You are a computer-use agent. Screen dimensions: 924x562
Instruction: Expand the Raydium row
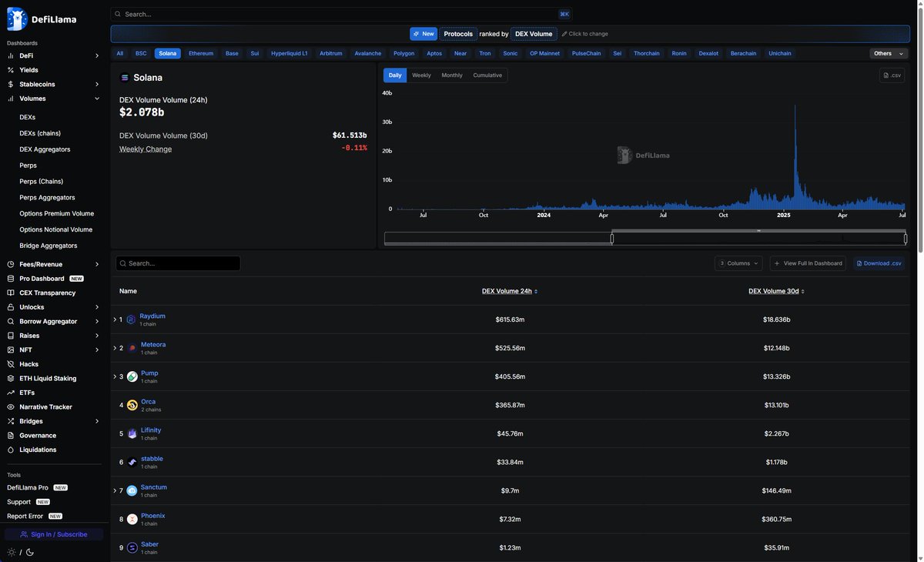115,319
